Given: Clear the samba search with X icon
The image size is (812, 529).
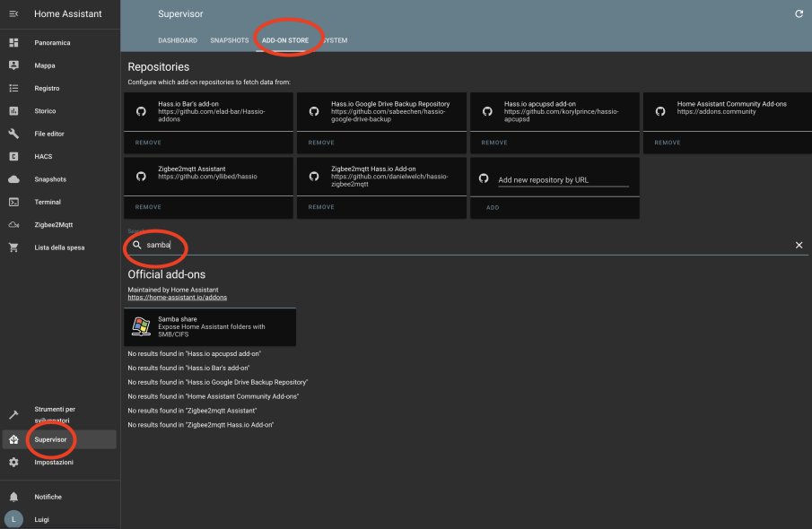Looking at the screenshot, I should point(799,246).
